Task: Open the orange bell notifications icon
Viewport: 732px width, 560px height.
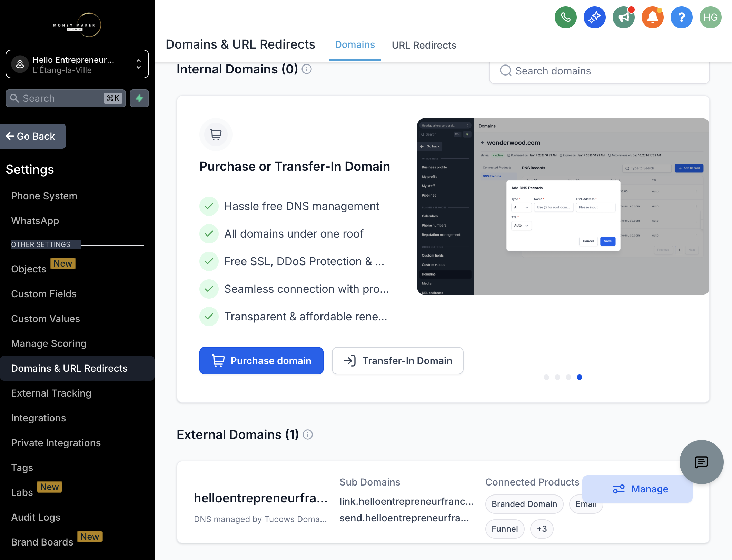Action: [x=652, y=17]
